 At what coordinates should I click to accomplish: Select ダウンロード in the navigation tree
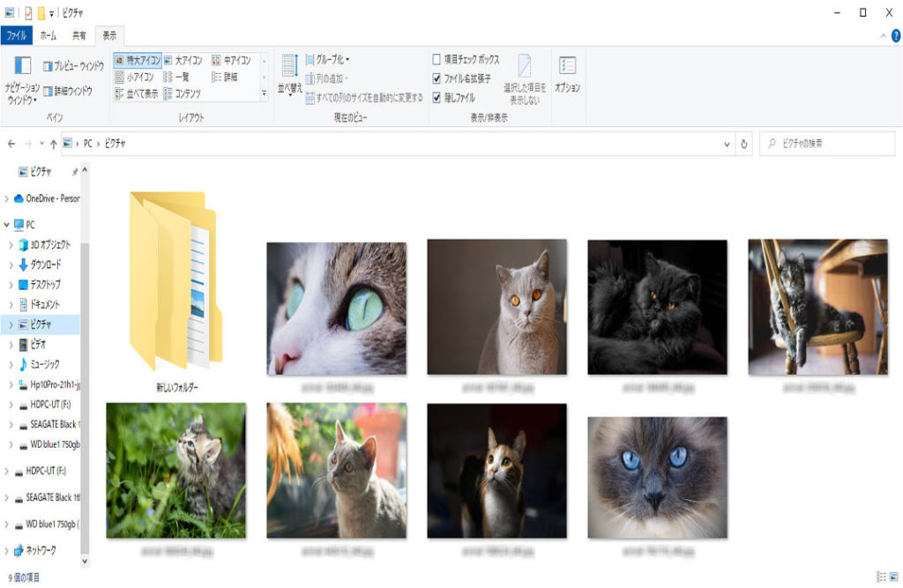[x=45, y=264]
